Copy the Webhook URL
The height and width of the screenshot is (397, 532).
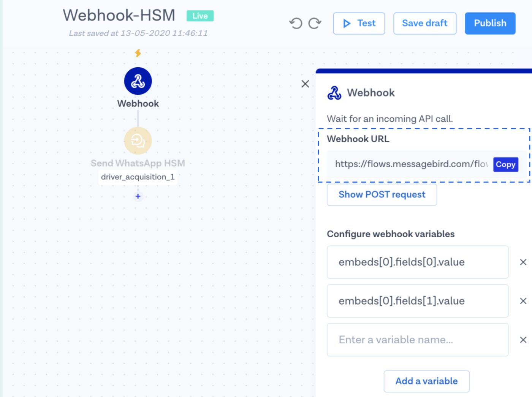pyautogui.click(x=505, y=165)
